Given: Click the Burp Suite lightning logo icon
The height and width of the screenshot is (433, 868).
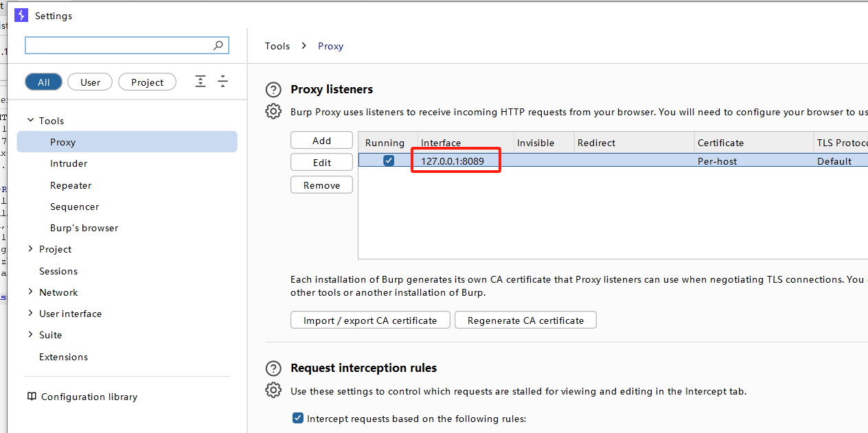Looking at the screenshot, I should tap(21, 15).
